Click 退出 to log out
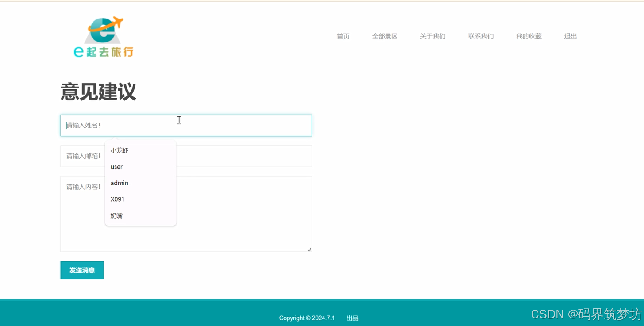Screen dimensions: 644x326 tap(571, 36)
